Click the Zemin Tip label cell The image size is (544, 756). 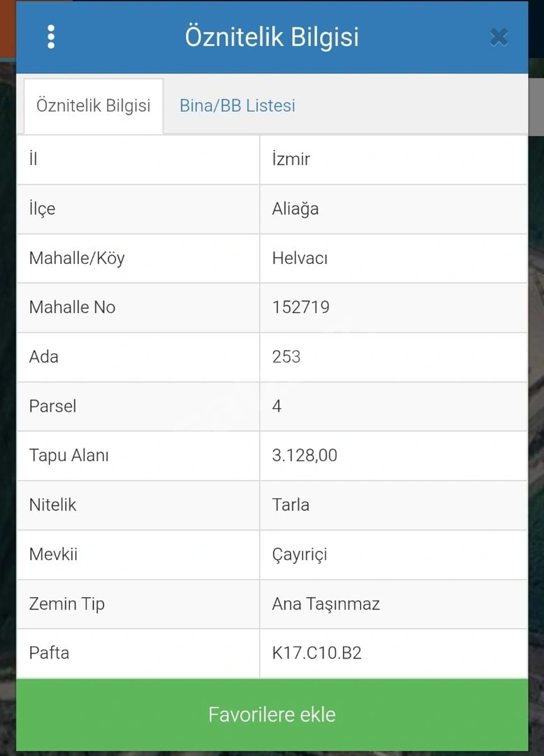[138, 604]
